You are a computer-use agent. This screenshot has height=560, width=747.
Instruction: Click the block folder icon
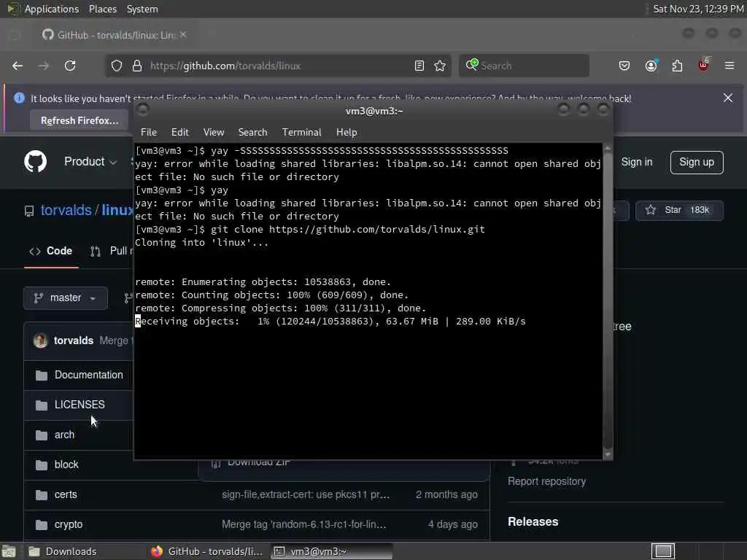[42, 464]
